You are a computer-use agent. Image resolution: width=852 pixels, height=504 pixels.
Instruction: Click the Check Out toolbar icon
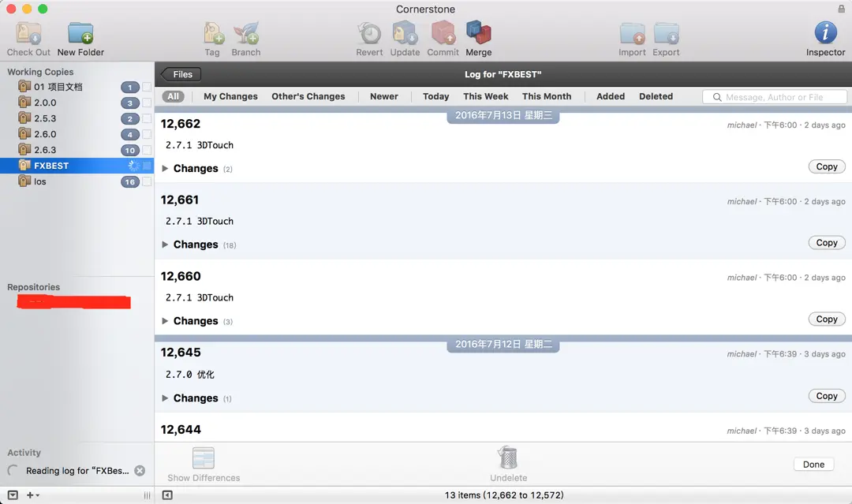(x=28, y=33)
